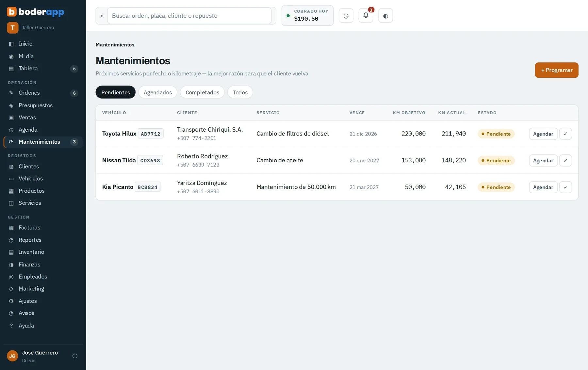This screenshot has width=588, height=370.
Task: Open Avisos in sidebar
Action: [x=43, y=313]
